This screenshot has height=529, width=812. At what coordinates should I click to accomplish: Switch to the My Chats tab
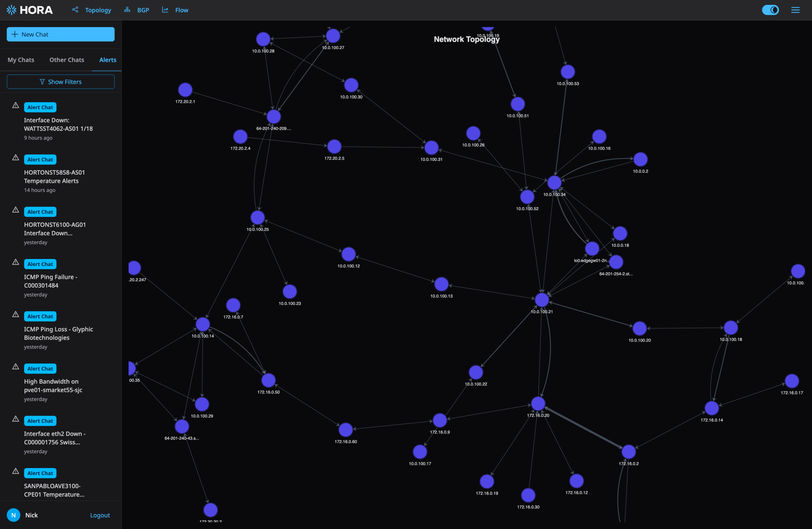[x=21, y=60]
